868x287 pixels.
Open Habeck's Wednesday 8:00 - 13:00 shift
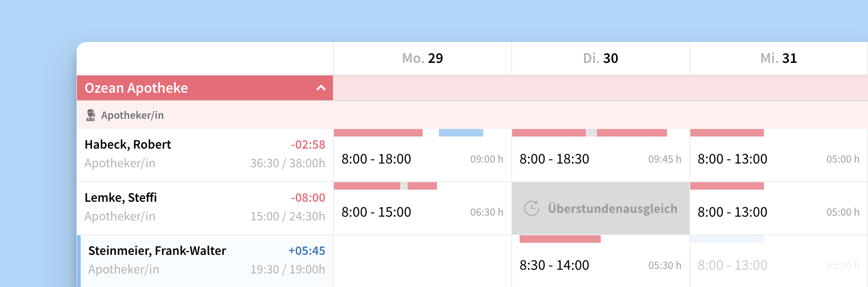732,159
